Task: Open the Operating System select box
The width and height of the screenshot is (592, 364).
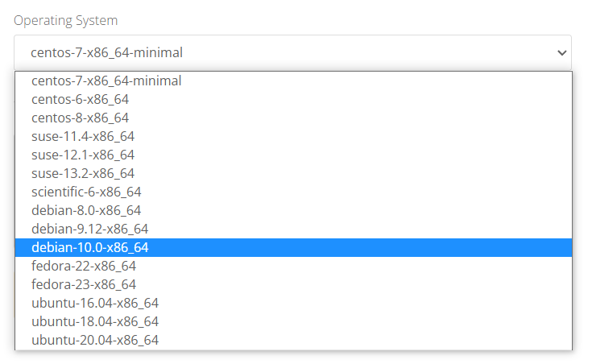Action: pyautogui.click(x=292, y=52)
